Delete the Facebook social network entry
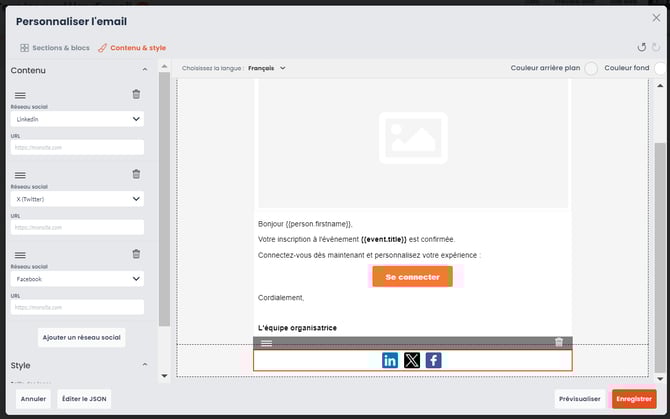Viewport: 670px width, 419px height. click(136, 254)
